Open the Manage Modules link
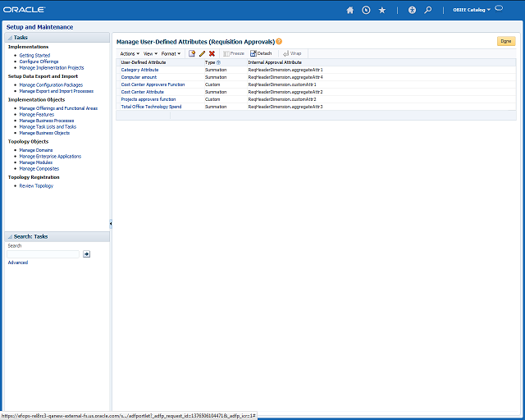Image resolution: width=525 pixels, height=420 pixels. pos(36,162)
